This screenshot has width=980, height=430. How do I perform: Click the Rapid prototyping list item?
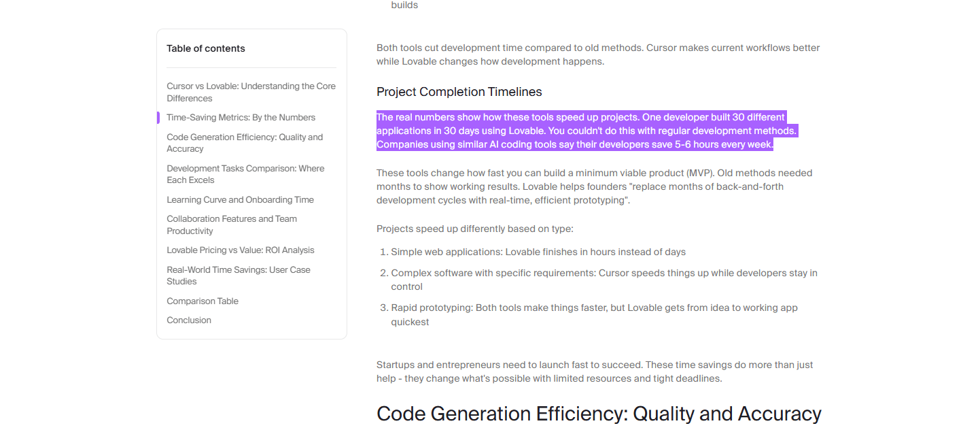point(594,314)
